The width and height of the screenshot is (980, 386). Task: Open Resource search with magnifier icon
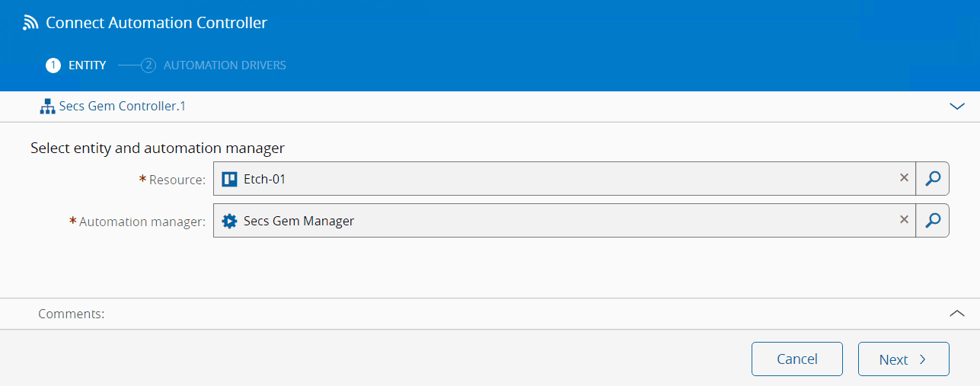(x=932, y=179)
